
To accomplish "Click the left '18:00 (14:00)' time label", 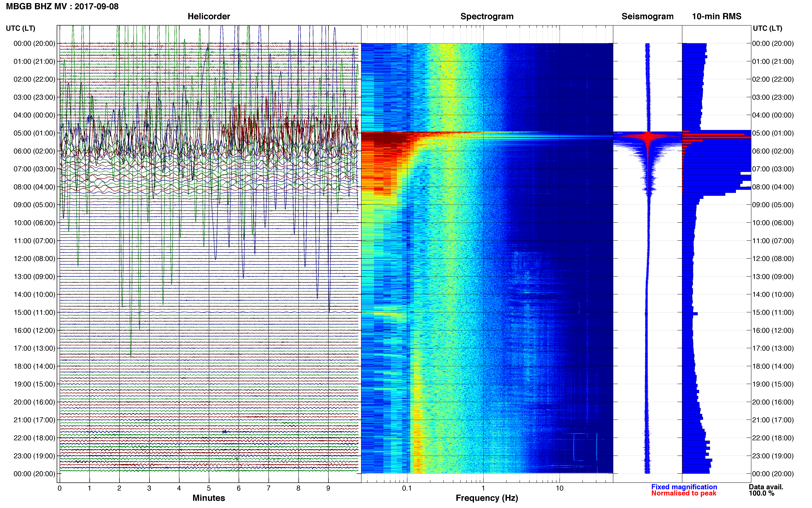I will pos(34,366).
